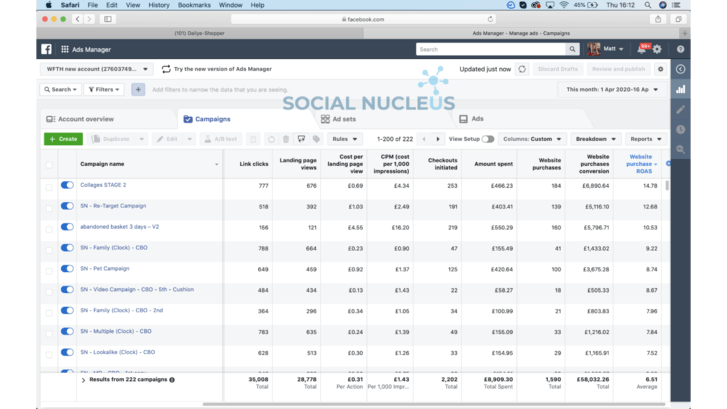Click the refresh icon beside Updated just now
Viewport: 727px width, 409px height.
coord(522,70)
